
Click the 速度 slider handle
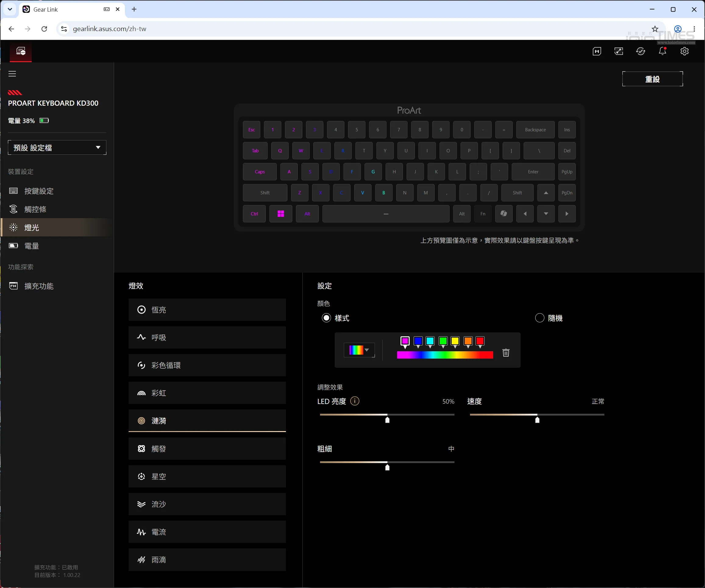pos(537,420)
